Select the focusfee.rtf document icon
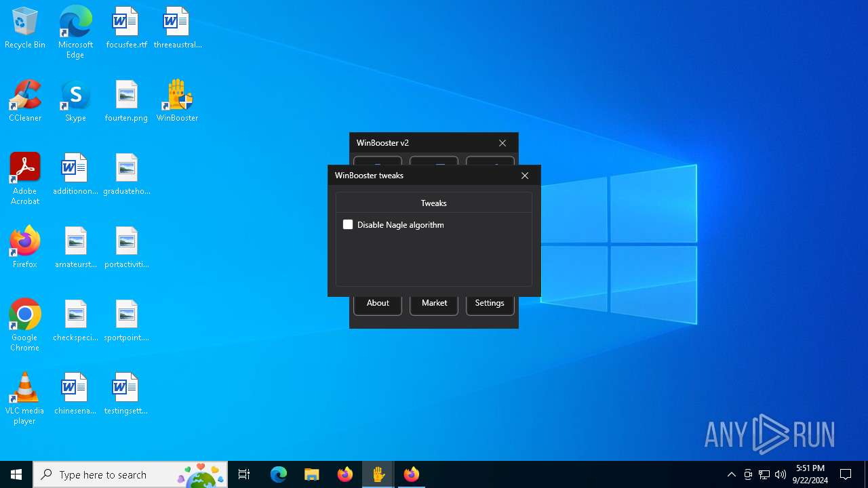 point(126,28)
